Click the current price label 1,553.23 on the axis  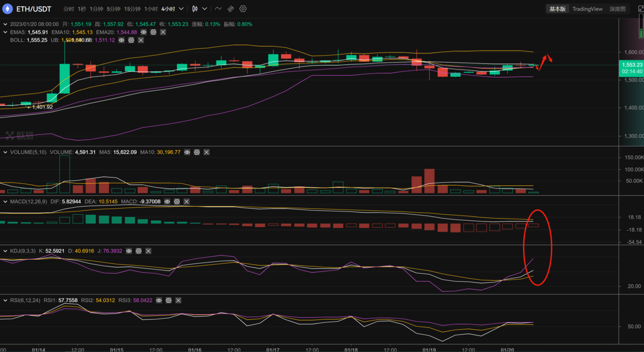coord(630,65)
